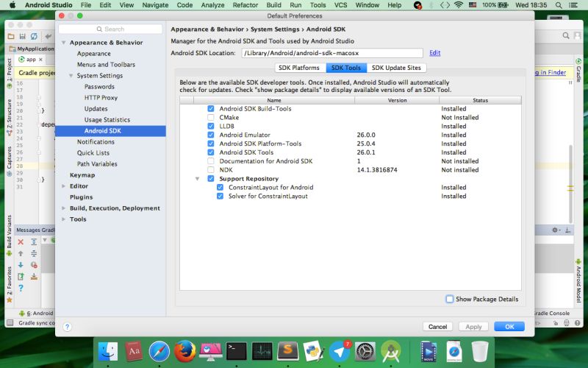Click the red X icon in Messages panel
This screenshot has width=588, height=368.
(21, 242)
